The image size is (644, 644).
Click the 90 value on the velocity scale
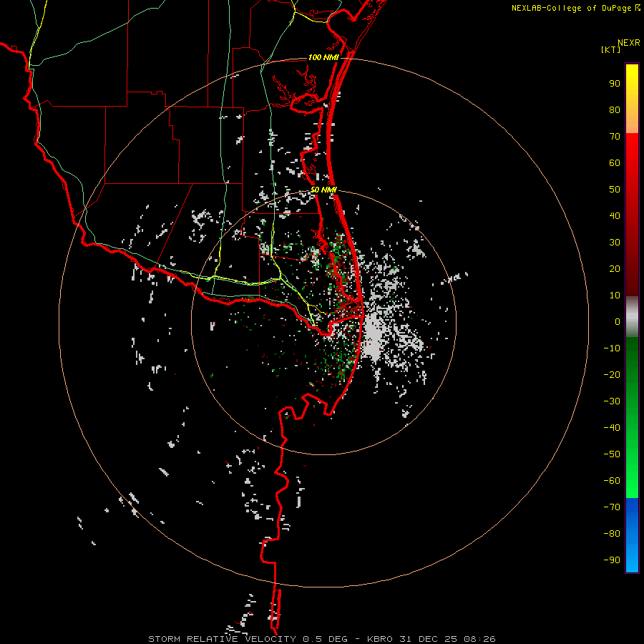[x=615, y=84]
